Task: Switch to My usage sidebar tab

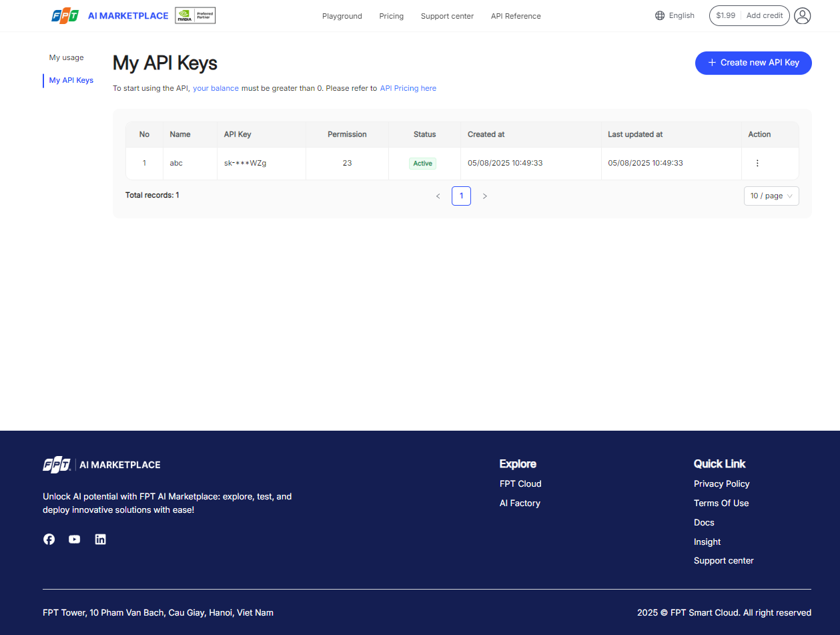Action: [67, 57]
